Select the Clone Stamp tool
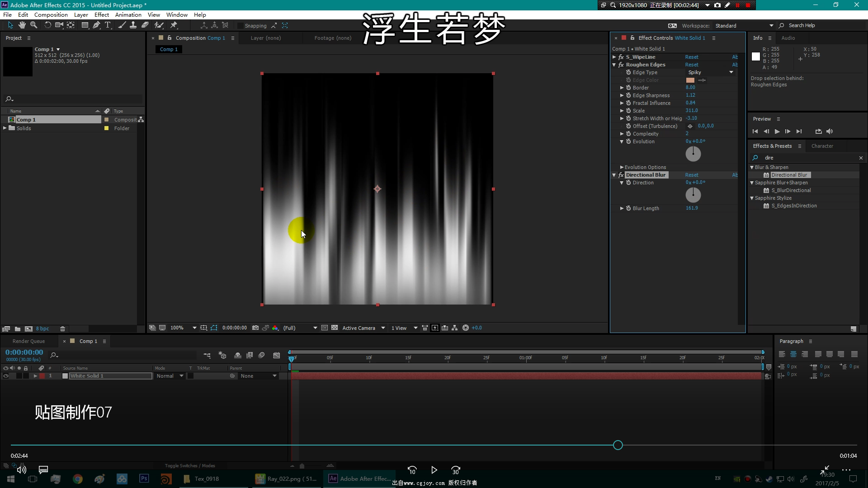 pyautogui.click(x=133, y=25)
